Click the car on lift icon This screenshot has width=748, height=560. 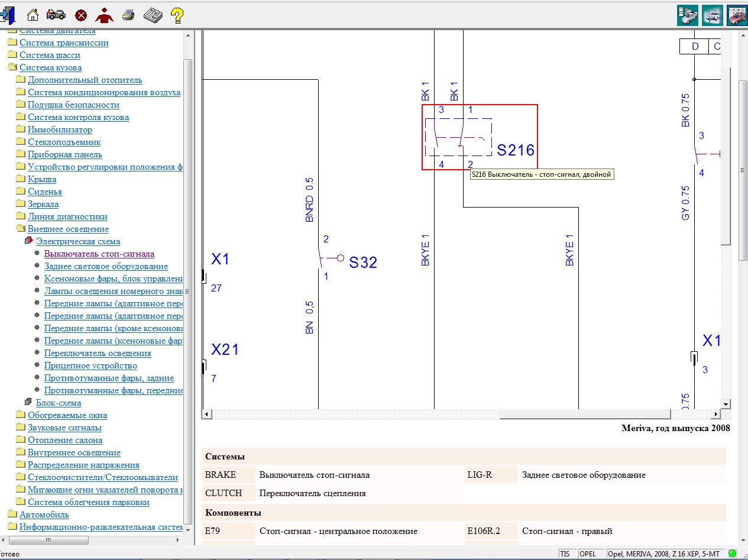(712, 15)
